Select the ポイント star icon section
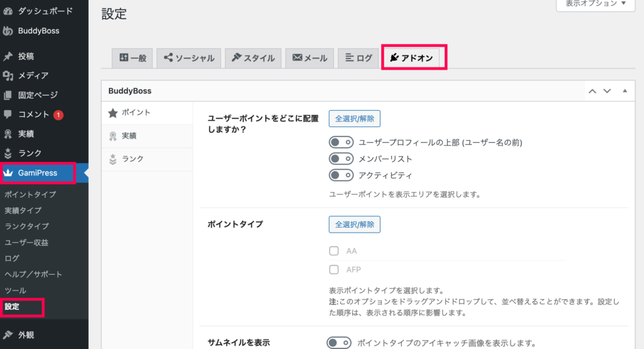Viewport: 644px width, 349px height. point(113,113)
